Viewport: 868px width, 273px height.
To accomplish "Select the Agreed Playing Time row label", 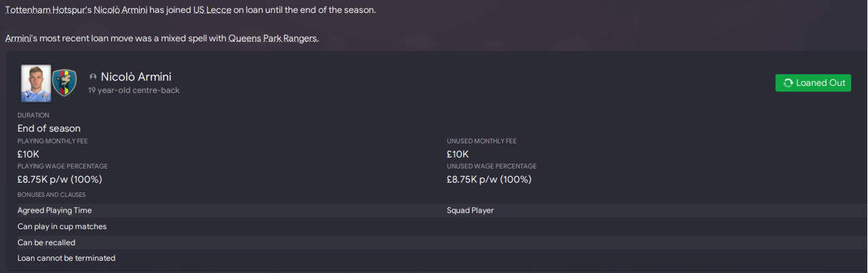I will [x=54, y=211].
